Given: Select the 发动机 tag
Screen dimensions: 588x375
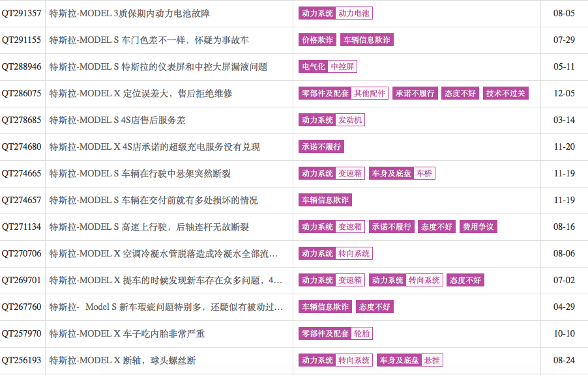Looking at the screenshot, I should click(x=350, y=120).
